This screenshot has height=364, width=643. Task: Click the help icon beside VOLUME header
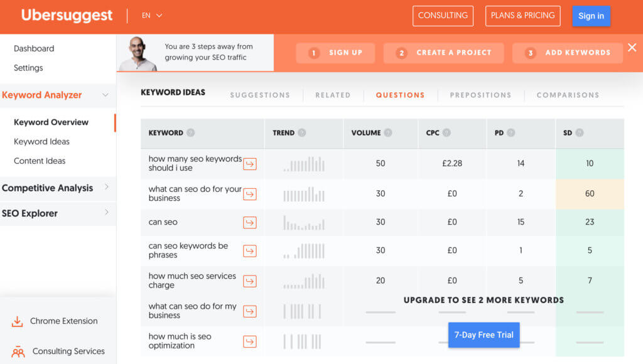(x=388, y=133)
